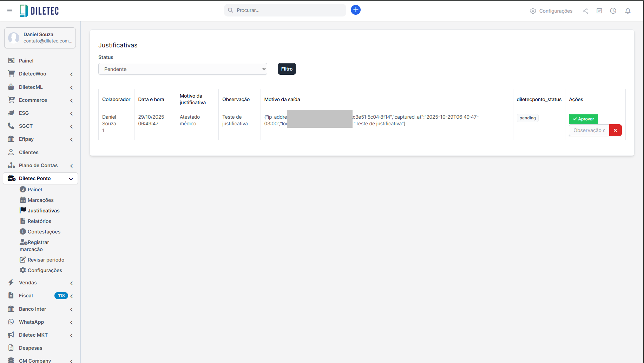Click the hamburger menu icon

coord(10,11)
